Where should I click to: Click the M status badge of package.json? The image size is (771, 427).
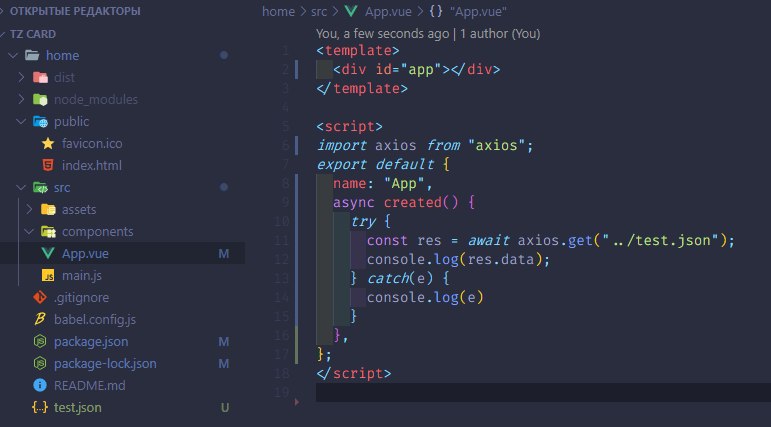pyautogui.click(x=224, y=341)
